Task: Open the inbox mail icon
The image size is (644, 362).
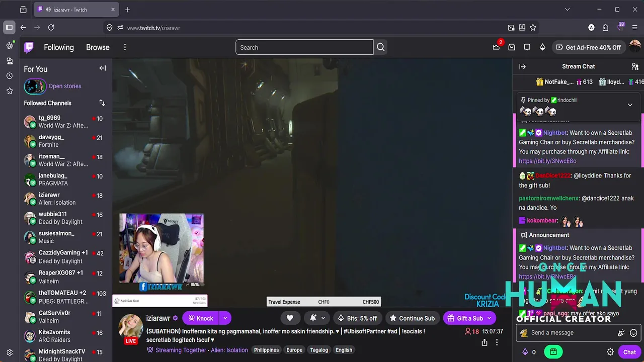Action: pos(512,47)
